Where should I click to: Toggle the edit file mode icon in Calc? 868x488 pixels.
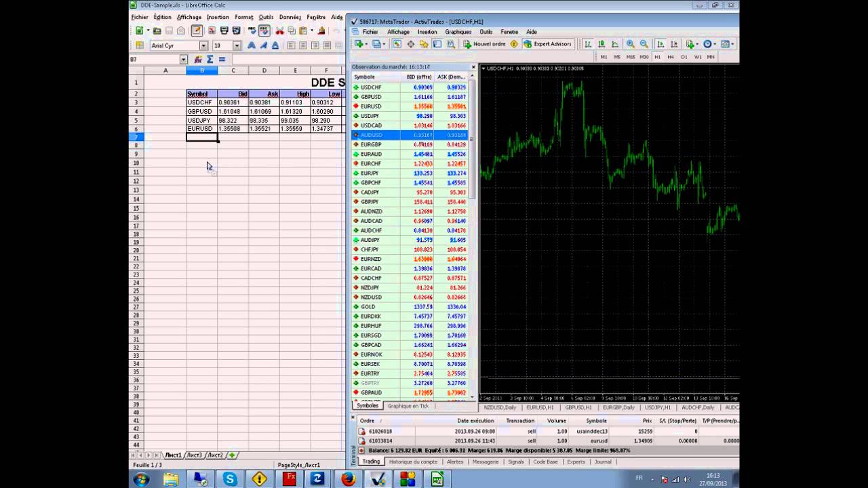[x=197, y=30]
